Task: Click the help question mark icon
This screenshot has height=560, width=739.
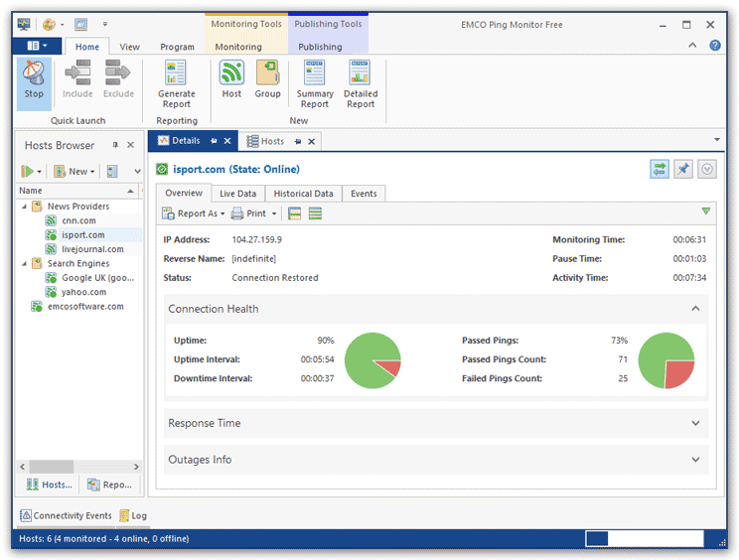Action: (x=715, y=46)
